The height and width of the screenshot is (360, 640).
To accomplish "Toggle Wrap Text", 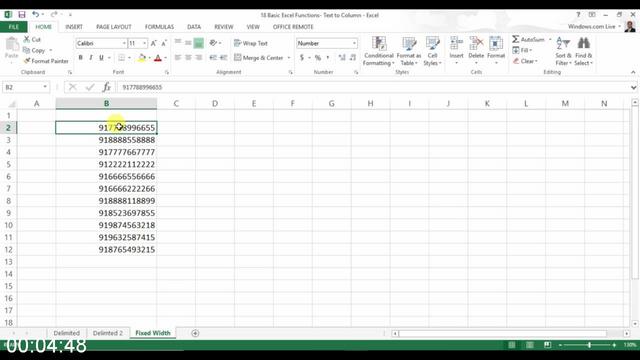I will click(x=251, y=43).
